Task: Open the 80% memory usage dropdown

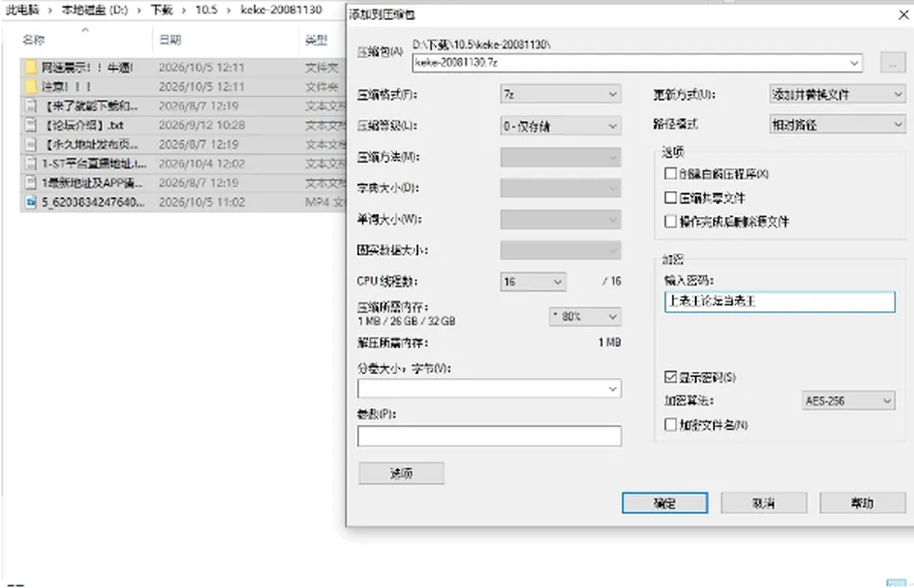Action: pos(585,317)
